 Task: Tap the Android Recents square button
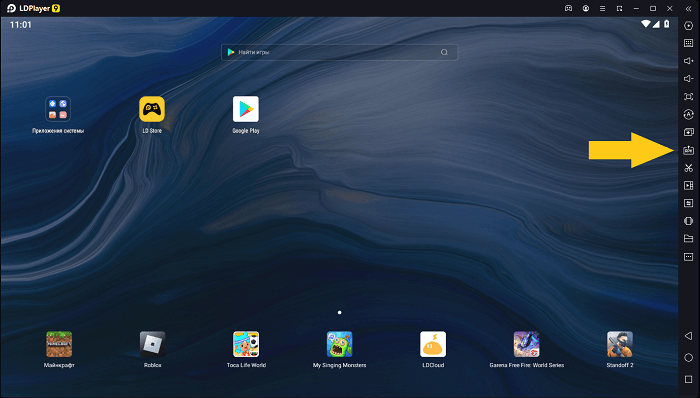click(688, 379)
